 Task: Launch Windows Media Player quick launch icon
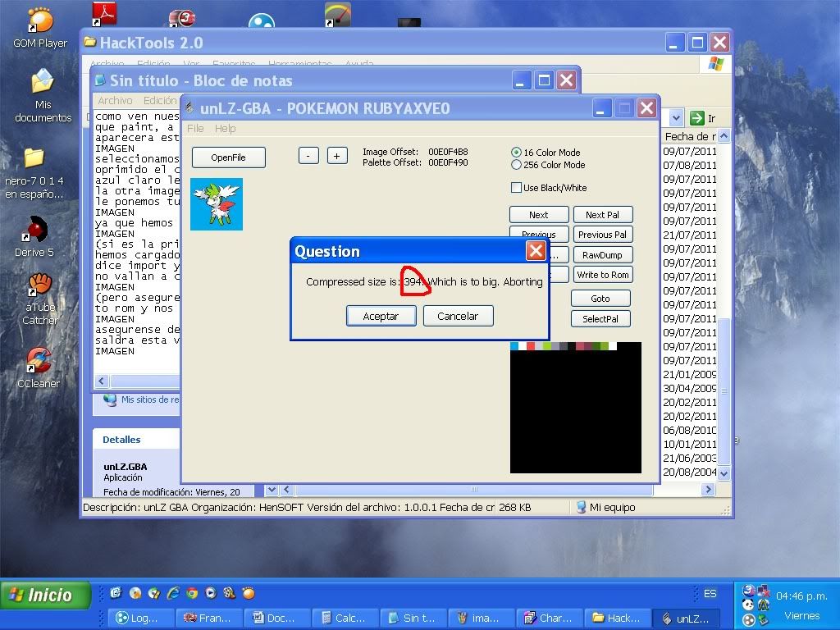pos(211,592)
